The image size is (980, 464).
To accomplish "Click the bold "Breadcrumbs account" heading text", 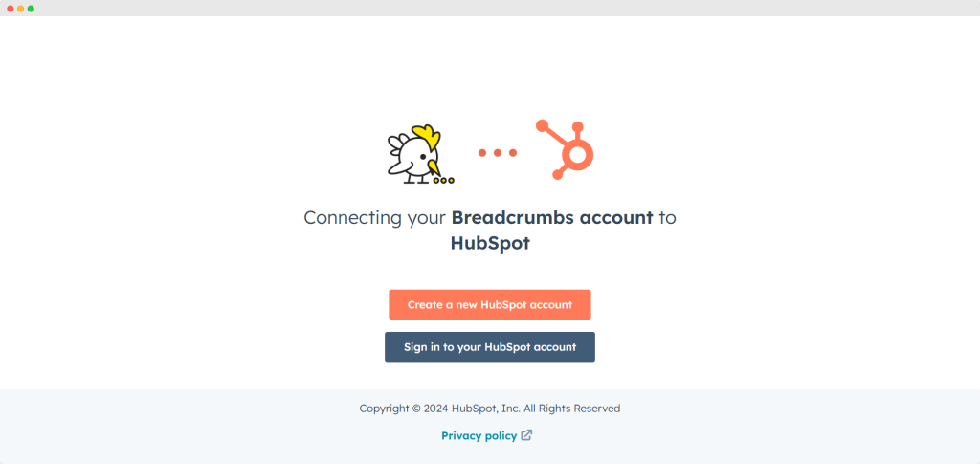I will [552, 217].
